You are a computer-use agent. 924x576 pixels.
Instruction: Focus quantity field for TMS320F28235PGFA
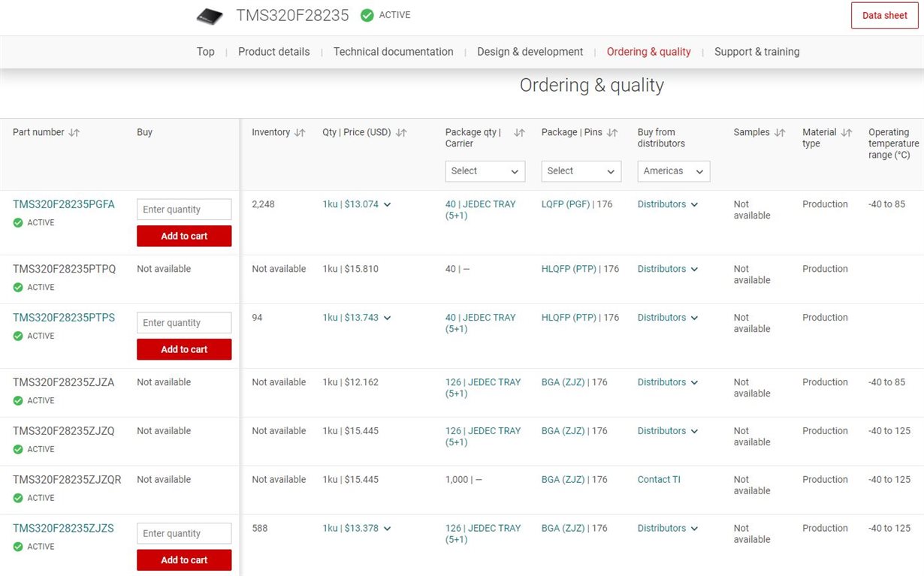pos(184,210)
